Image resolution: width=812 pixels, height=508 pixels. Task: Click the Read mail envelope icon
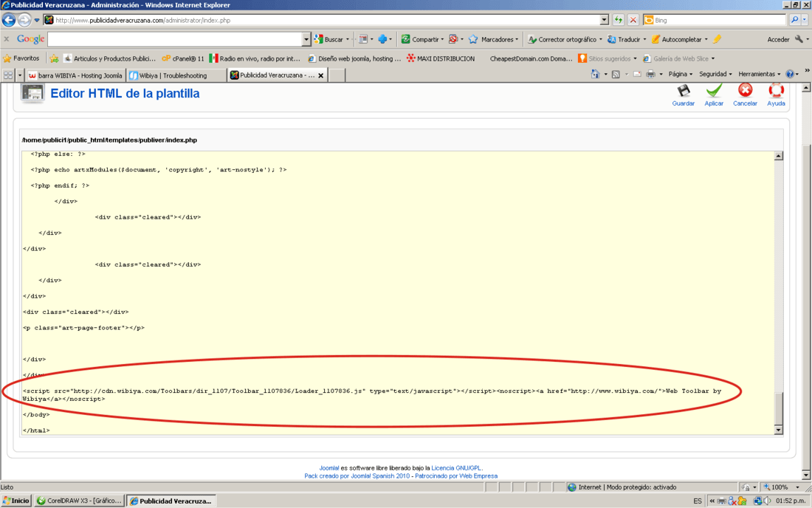click(x=637, y=74)
